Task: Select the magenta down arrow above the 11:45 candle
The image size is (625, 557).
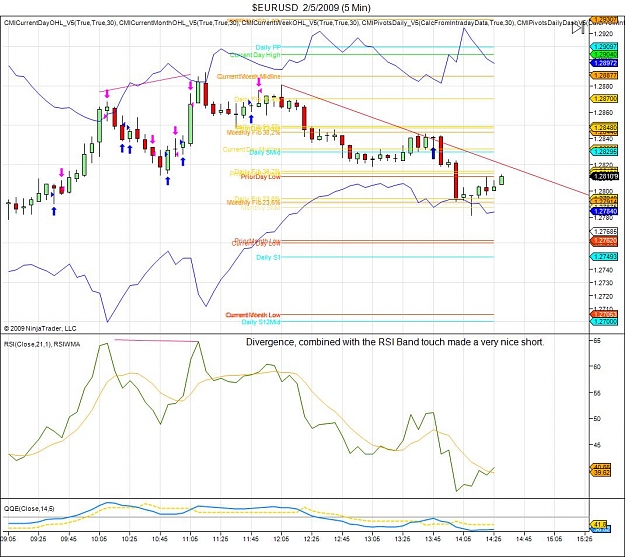Action: click(259, 83)
